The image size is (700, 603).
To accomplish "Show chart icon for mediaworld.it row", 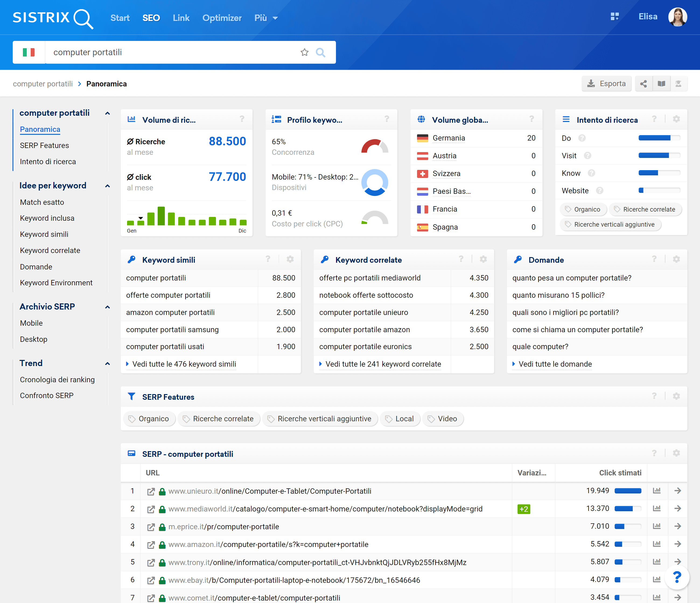I will click(x=657, y=509).
